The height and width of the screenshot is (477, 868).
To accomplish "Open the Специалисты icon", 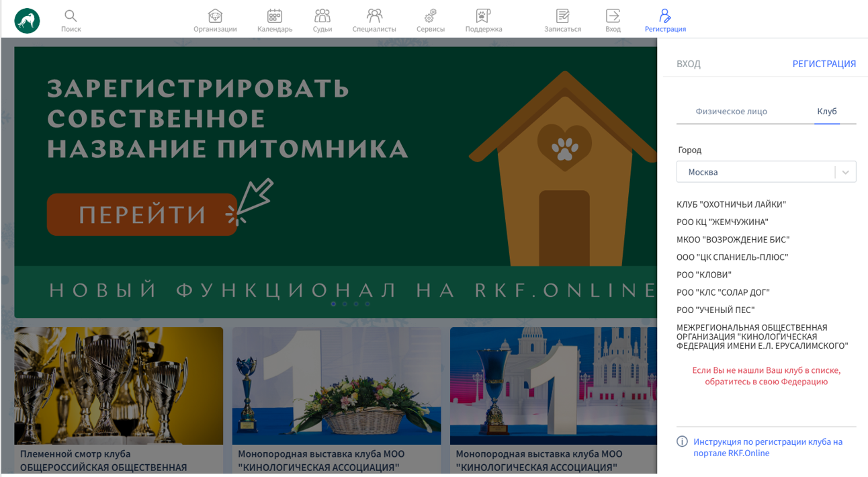I will click(x=374, y=16).
